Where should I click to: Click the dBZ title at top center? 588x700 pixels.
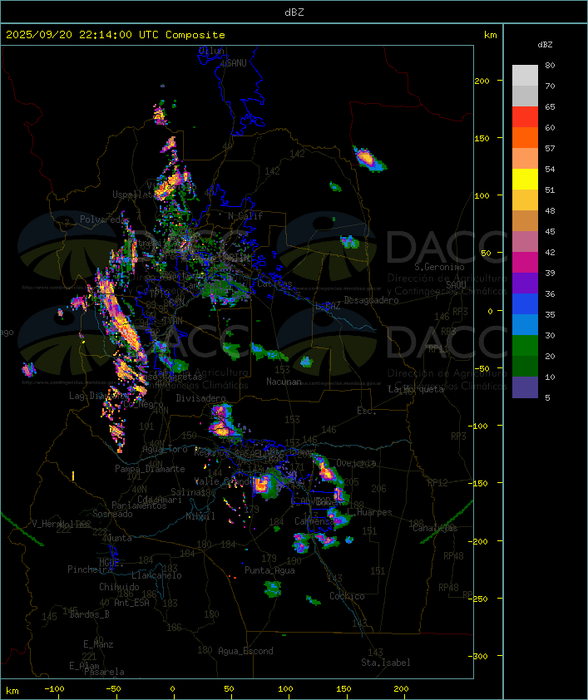pyautogui.click(x=294, y=12)
